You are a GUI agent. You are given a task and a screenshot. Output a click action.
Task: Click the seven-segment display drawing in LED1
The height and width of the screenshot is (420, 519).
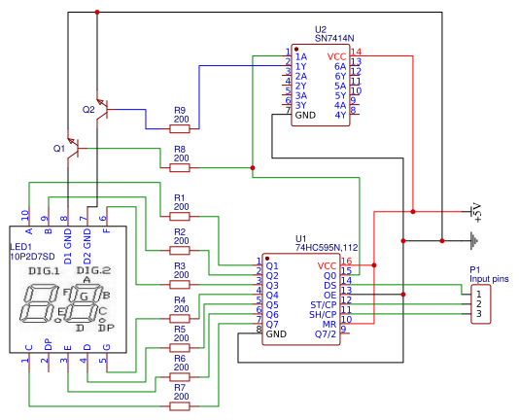pos(67,299)
